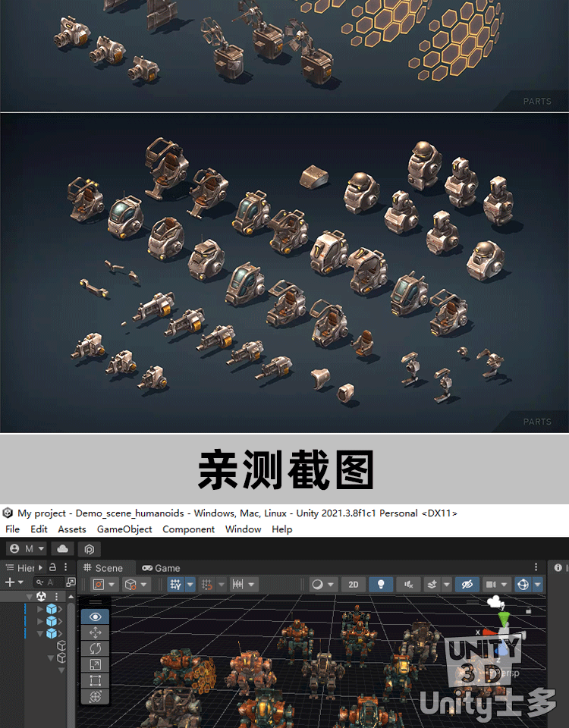569x728 pixels.
Task: Open the File menu
Action: coord(13,529)
